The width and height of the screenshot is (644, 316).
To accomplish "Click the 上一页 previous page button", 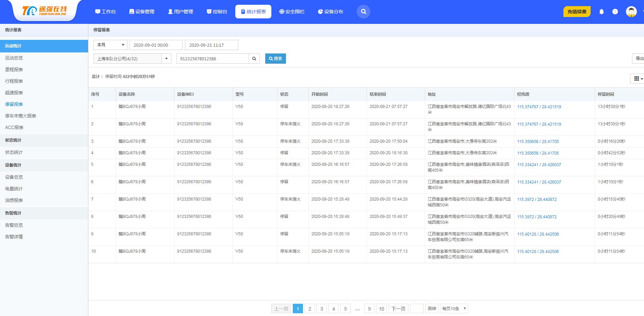I will pyautogui.click(x=281, y=309).
